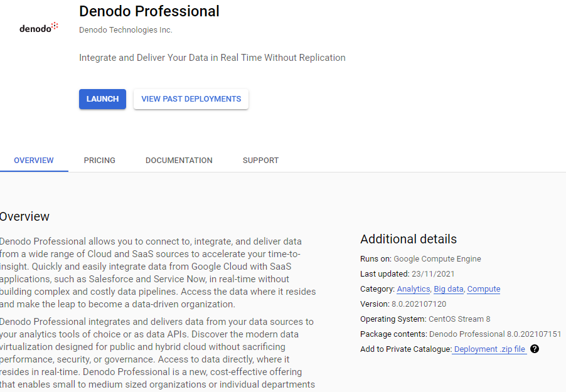Click the Denodo Technologies Inc. publisher name
This screenshot has height=392, width=566.
(x=125, y=30)
